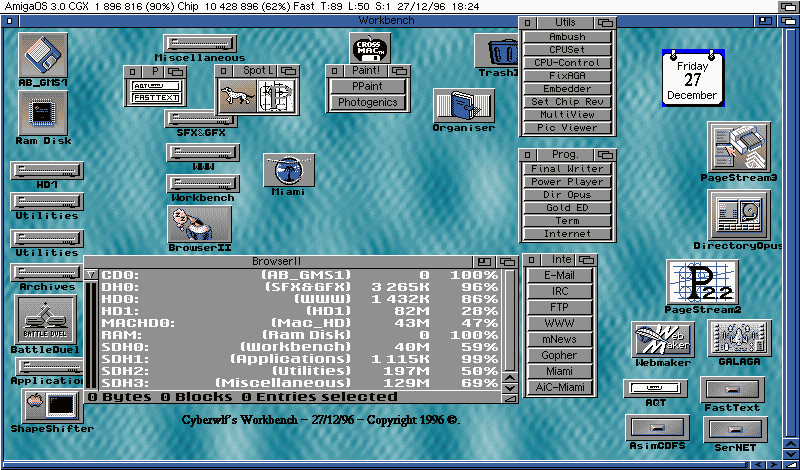Launch MultiView from Utils panel
The height and width of the screenshot is (470, 800).
(567, 115)
